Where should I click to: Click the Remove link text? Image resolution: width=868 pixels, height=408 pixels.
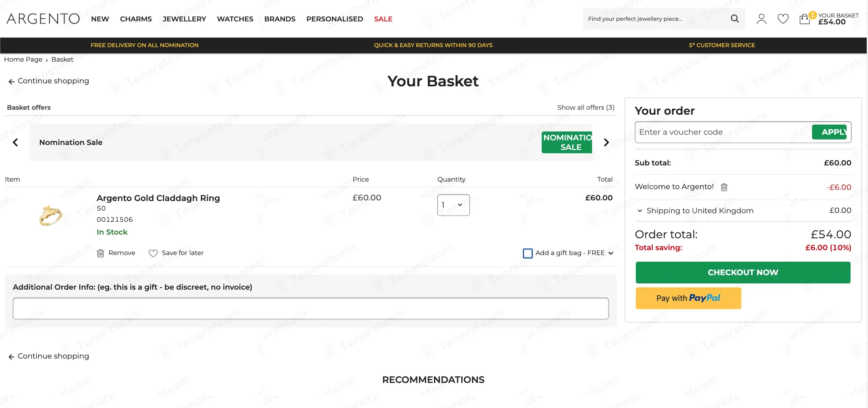pyautogui.click(x=122, y=253)
